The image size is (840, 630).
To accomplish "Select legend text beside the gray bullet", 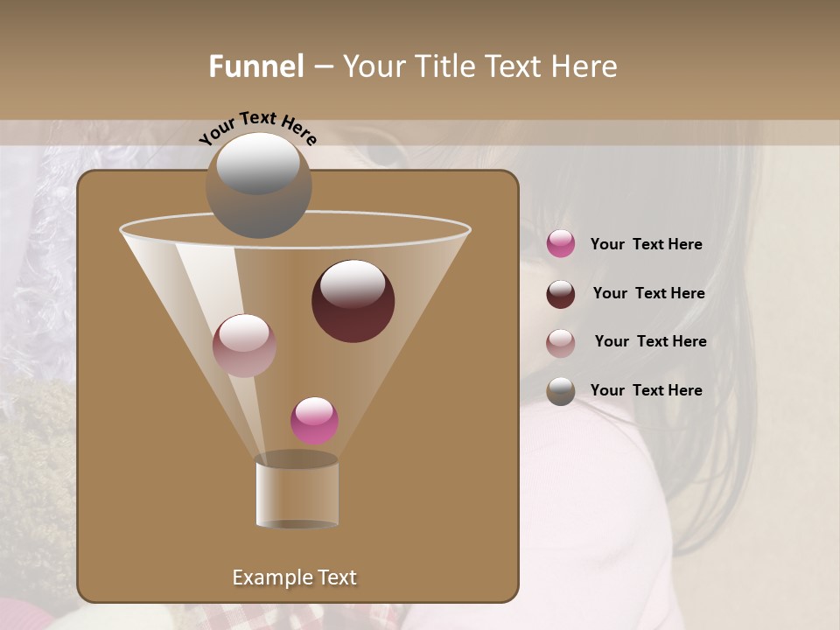I will click(x=646, y=390).
